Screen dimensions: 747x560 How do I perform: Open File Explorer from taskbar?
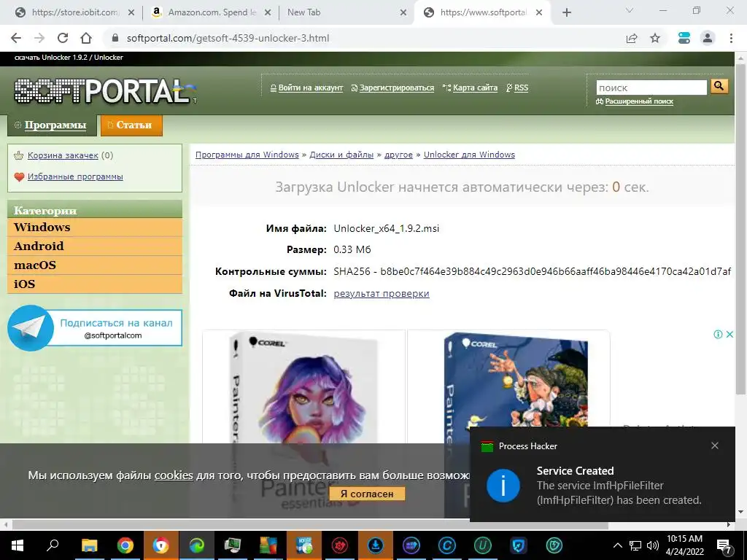[89, 545]
